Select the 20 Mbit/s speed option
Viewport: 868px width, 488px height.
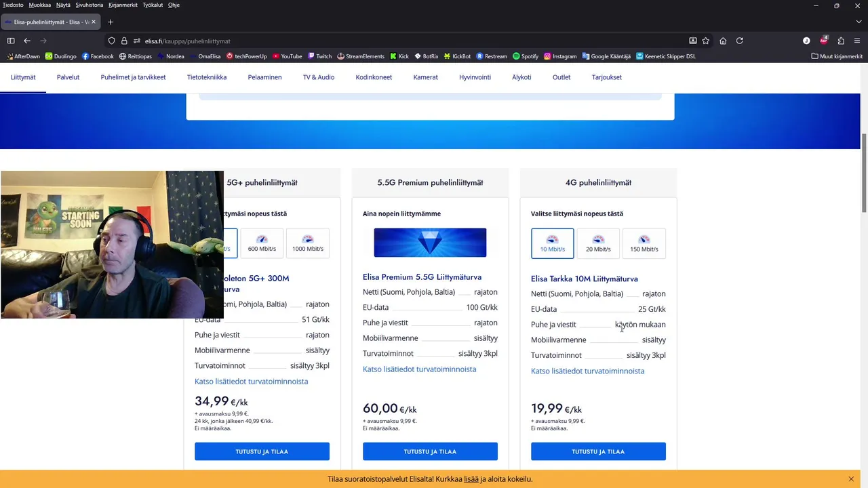tap(598, 243)
